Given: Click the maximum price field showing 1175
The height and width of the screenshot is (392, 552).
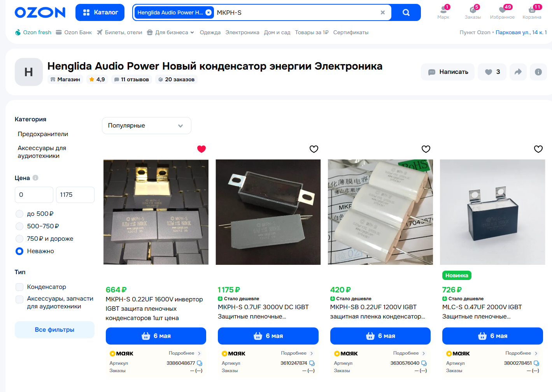Looking at the screenshot, I should (75, 195).
